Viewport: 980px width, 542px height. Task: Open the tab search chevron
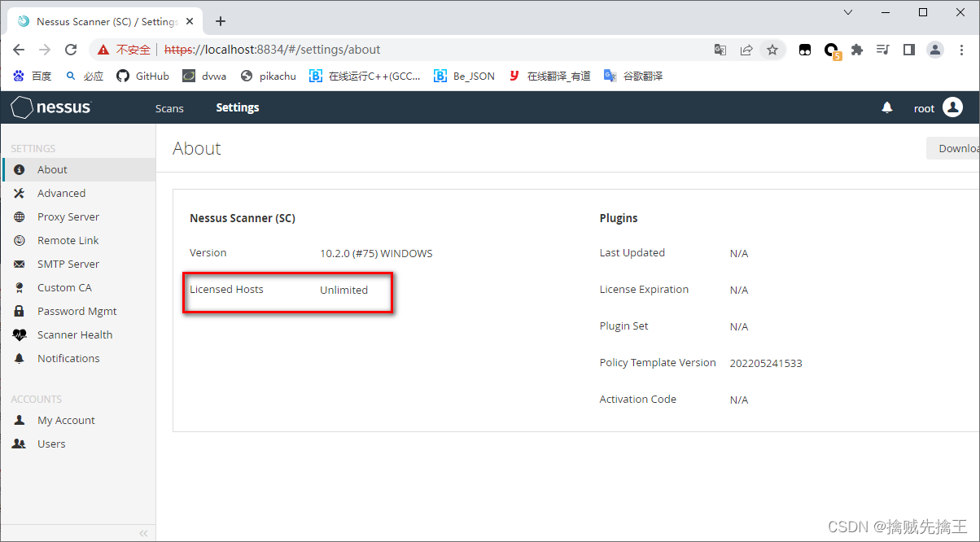(x=848, y=12)
